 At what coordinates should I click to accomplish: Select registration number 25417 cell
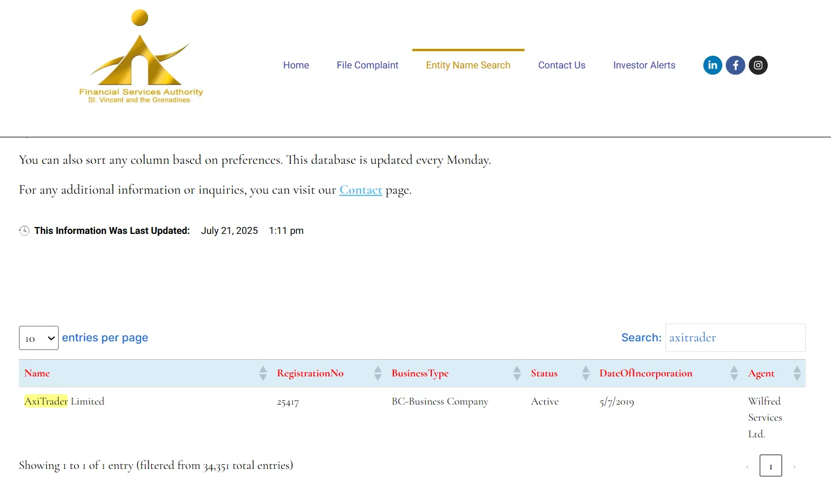click(x=288, y=402)
